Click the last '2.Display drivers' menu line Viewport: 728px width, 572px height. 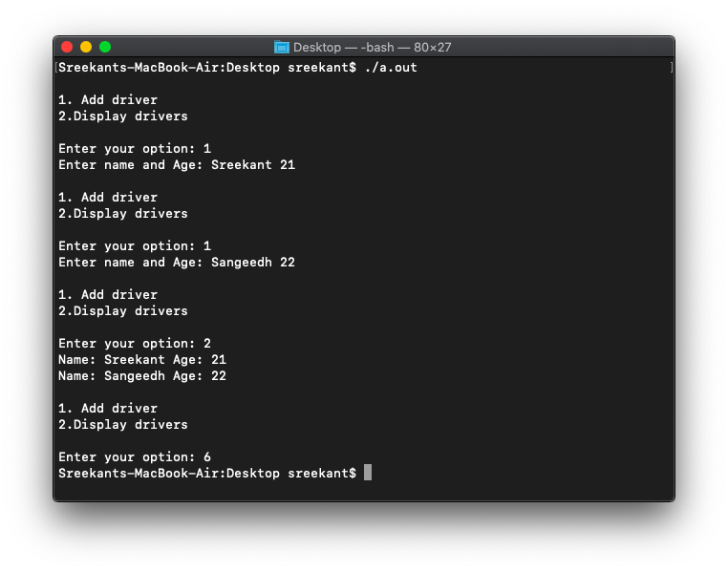(123, 425)
